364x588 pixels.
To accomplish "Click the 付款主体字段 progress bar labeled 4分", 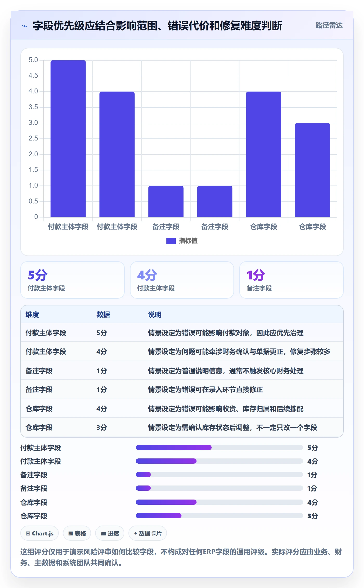I will (x=219, y=461).
